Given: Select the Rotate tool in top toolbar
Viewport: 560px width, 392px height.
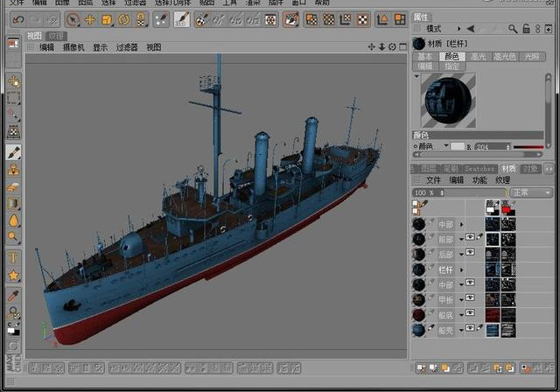Looking at the screenshot, I should click(124, 19).
